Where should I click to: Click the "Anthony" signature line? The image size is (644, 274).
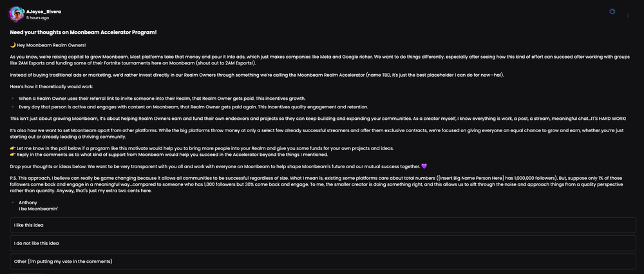28,202
